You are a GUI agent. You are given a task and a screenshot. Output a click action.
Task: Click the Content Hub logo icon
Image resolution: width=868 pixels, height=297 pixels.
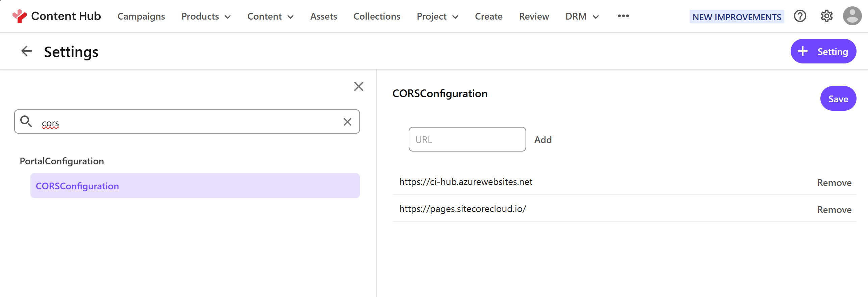tap(19, 16)
